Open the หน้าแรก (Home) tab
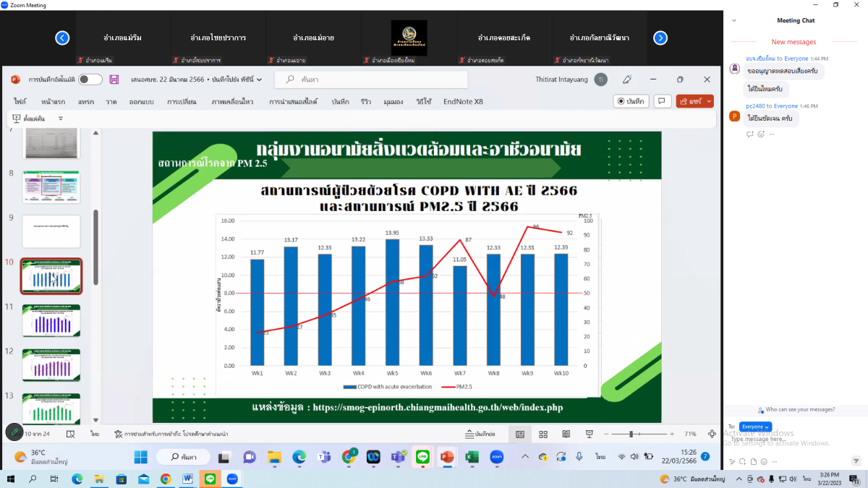 54,102
